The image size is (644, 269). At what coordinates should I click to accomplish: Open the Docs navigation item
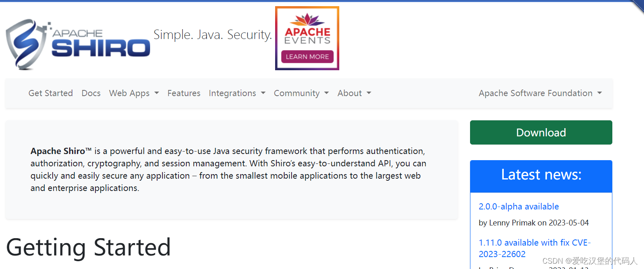pyautogui.click(x=91, y=93)
